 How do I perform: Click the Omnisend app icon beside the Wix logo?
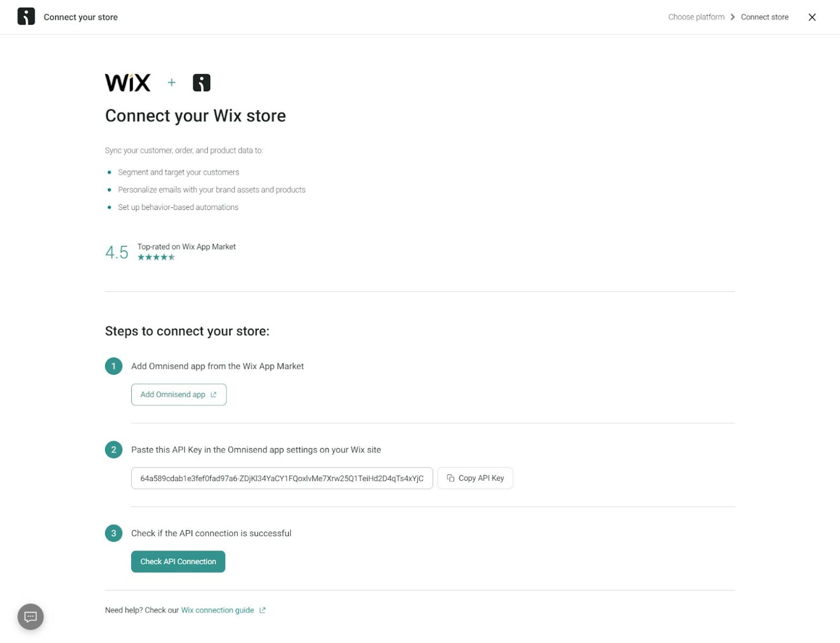[201, 82]
